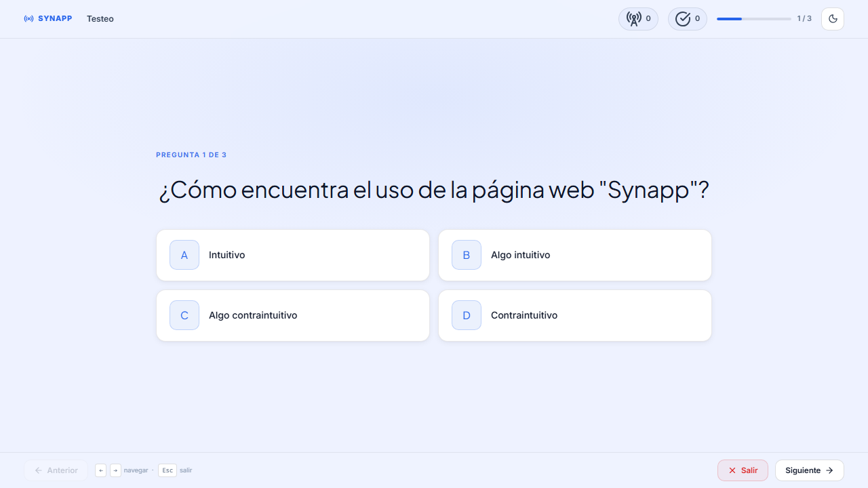Click the Esc key hint

(167, 470)
